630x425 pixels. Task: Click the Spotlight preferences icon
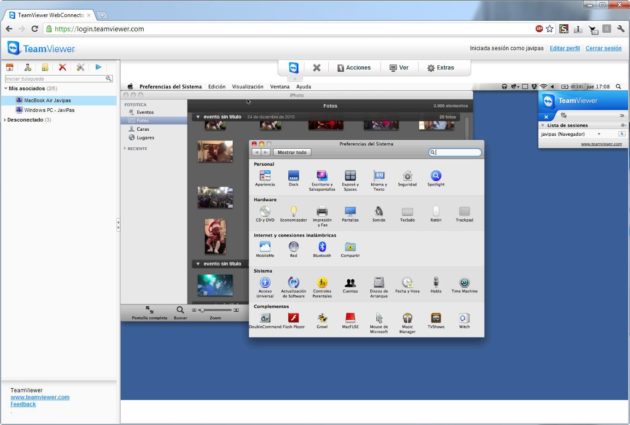(436, 175)
